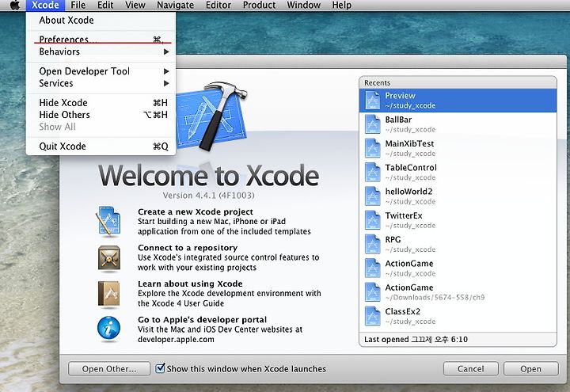Click the helloWorld2 project file icon
The image size is (570, 392).
[373, 196]
